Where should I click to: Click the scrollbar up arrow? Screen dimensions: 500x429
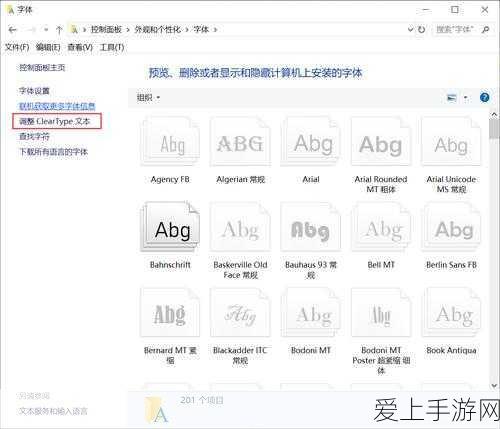click(494, 115)
